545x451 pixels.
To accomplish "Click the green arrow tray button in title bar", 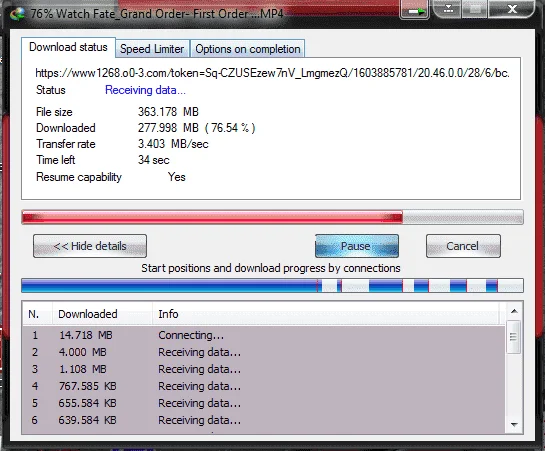I will (x=415, y=10).
